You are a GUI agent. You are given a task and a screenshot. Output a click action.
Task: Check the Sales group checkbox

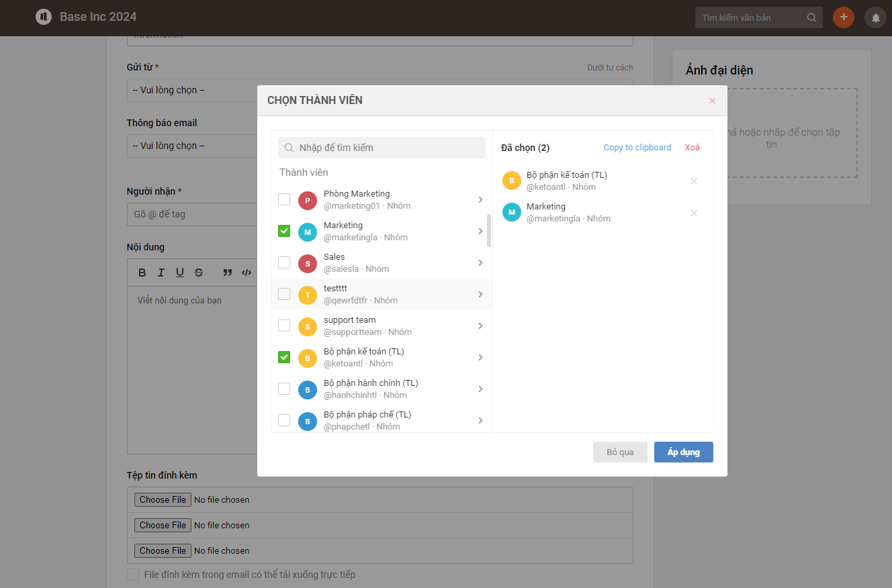tap(284, 262)
